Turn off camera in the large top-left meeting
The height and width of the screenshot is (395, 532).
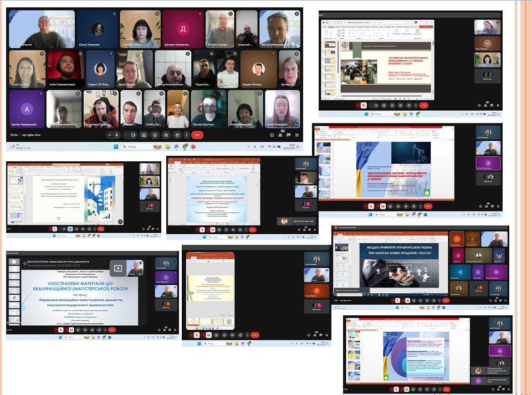[x=134, y=135]
